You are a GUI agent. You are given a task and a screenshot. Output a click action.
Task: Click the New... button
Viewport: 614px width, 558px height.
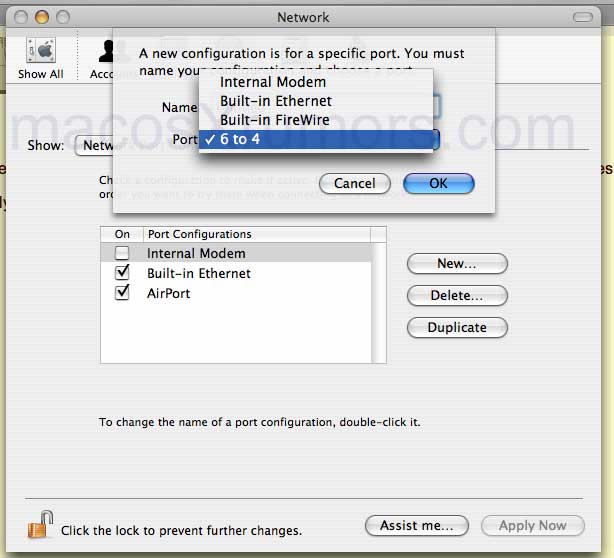tap(457, 264)
